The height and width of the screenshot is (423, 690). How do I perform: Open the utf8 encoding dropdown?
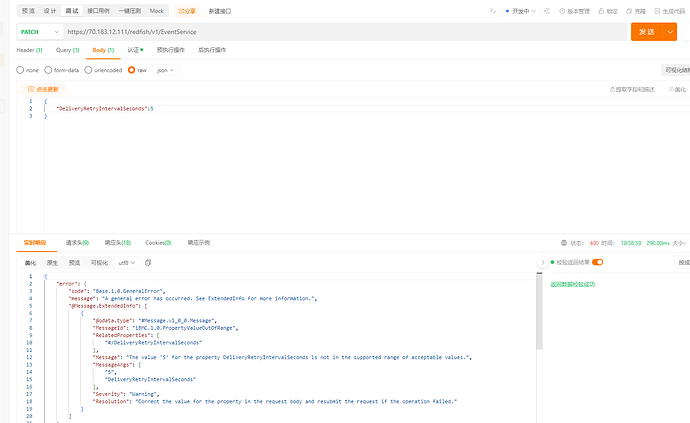127,263
